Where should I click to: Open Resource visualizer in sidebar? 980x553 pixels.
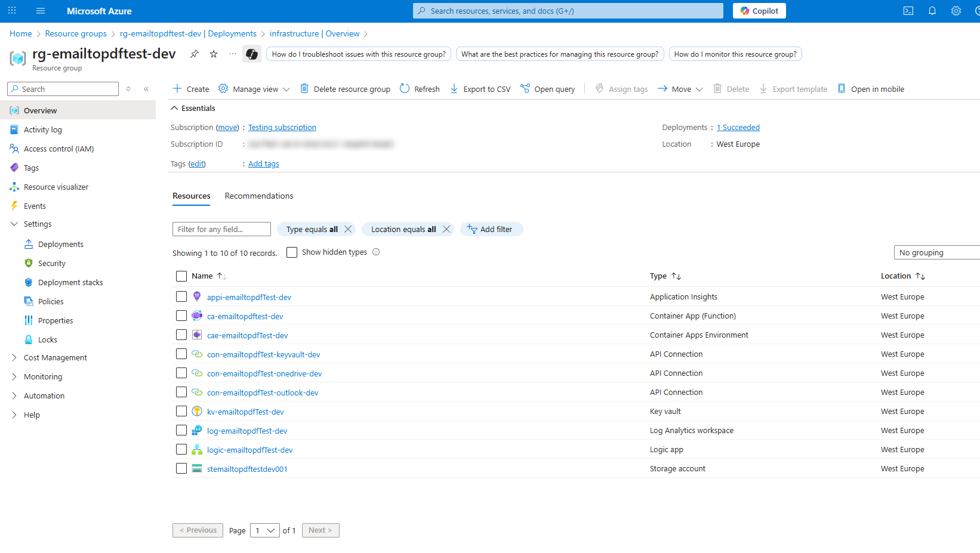[56, 187]
